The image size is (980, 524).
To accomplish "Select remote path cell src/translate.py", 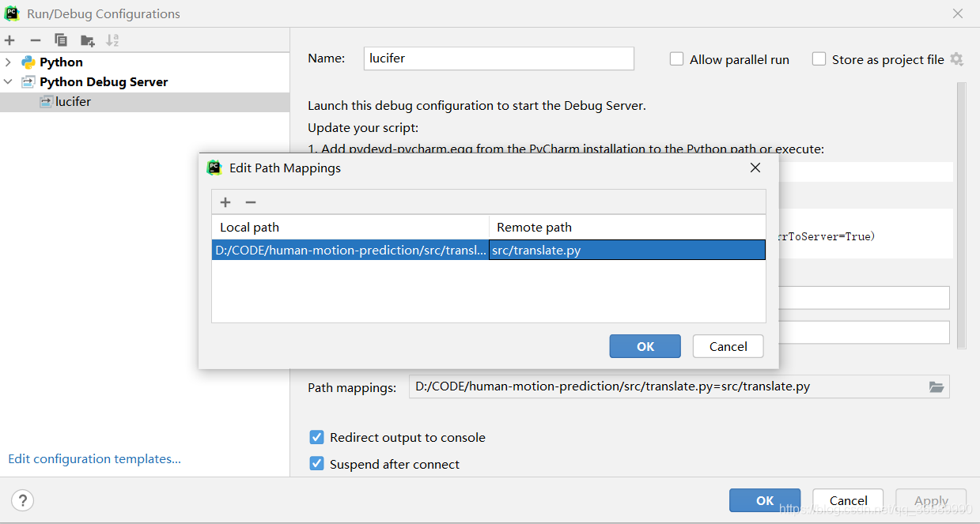I will click(627, 250).
